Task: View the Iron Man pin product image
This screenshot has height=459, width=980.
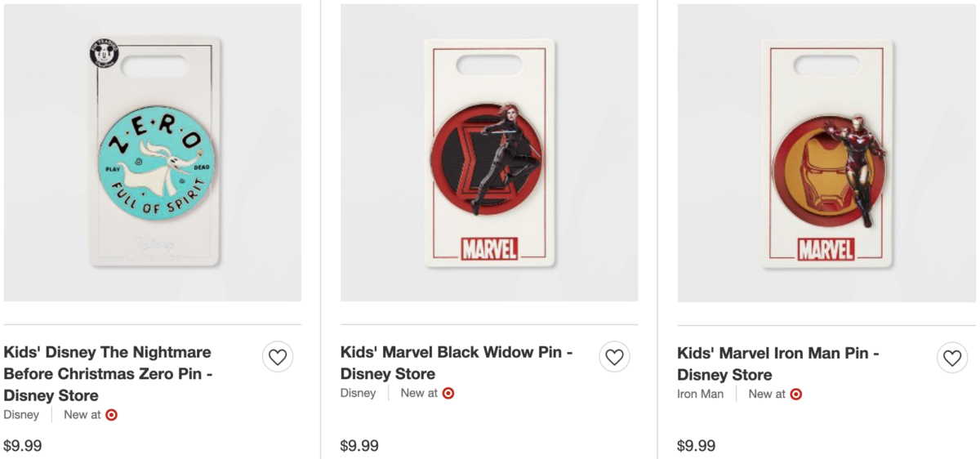Action: [x=826, y=153]
